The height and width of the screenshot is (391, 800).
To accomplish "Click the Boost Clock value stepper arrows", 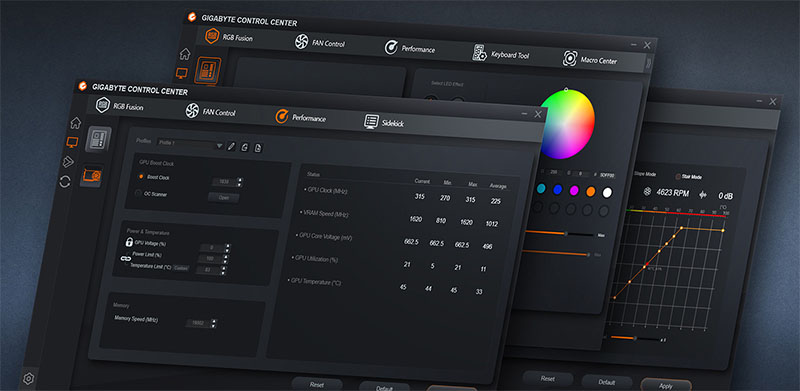I will pos(240,182).
